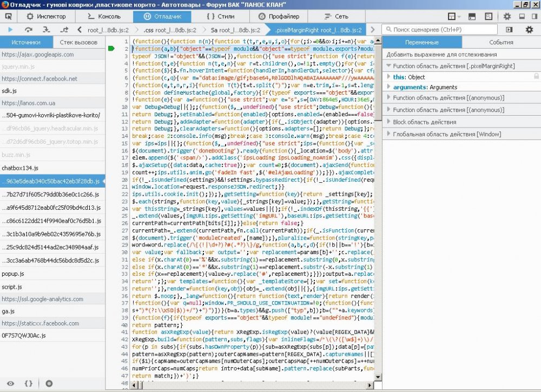Collapse the right sidebar panes icon

pyautogui.click(x=510, y=29)
